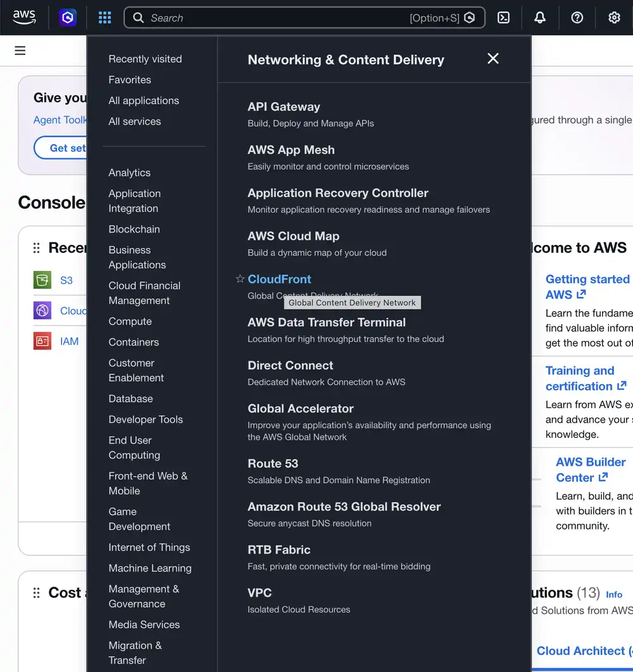633x672 pixels.
Task: Open the RTB Fabric service
Action: pyautogui.click(x=279, y=550)
